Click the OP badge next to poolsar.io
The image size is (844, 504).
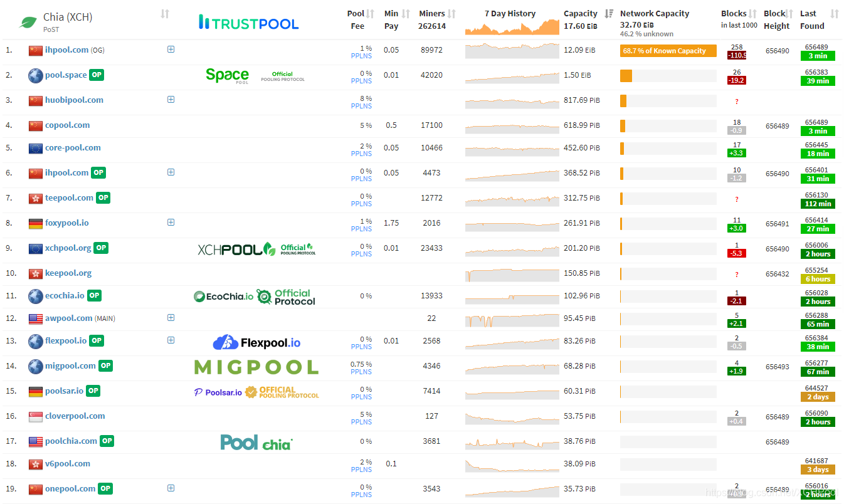(93, 391)
